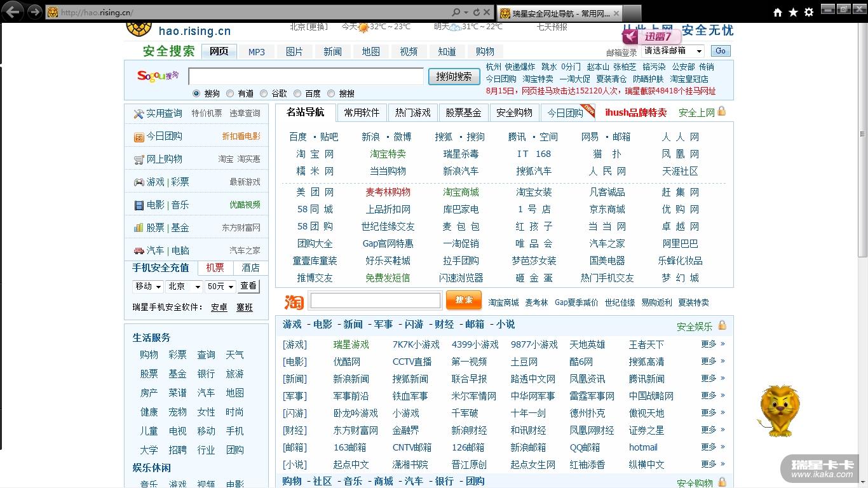This screenshot has height=488, width=868.
Task: Click the lion mascot floating icon
Action: pyautogui.click(x=779, y=410)
